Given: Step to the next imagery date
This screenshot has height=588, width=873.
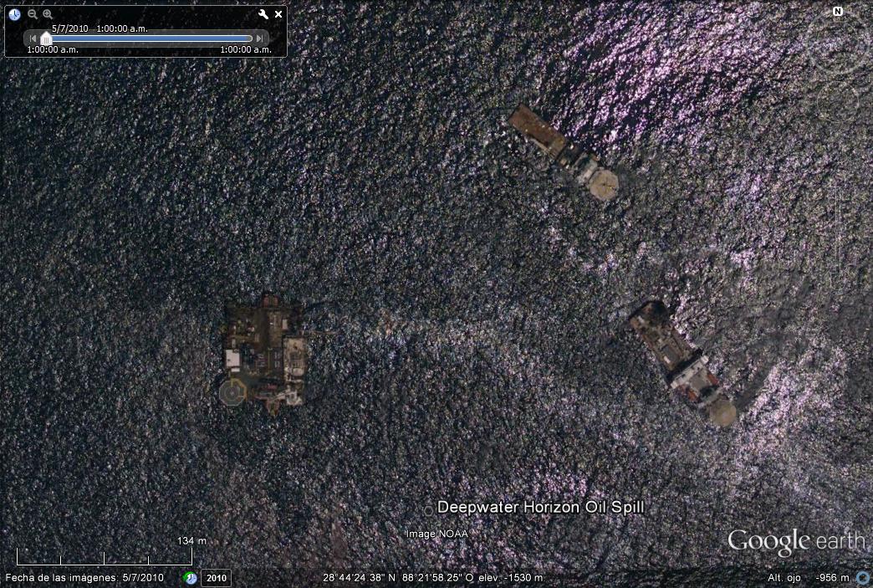Looking at the screenshot, I should tap(260, 38).
